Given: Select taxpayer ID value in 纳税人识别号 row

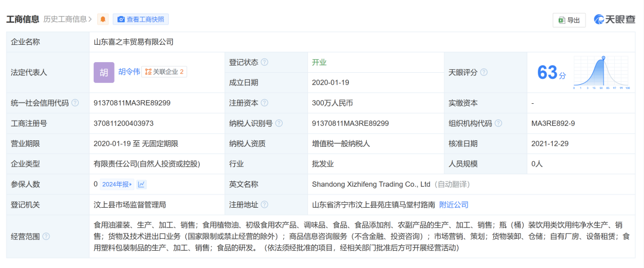Looking at the screenshot, I should [350, 124].
